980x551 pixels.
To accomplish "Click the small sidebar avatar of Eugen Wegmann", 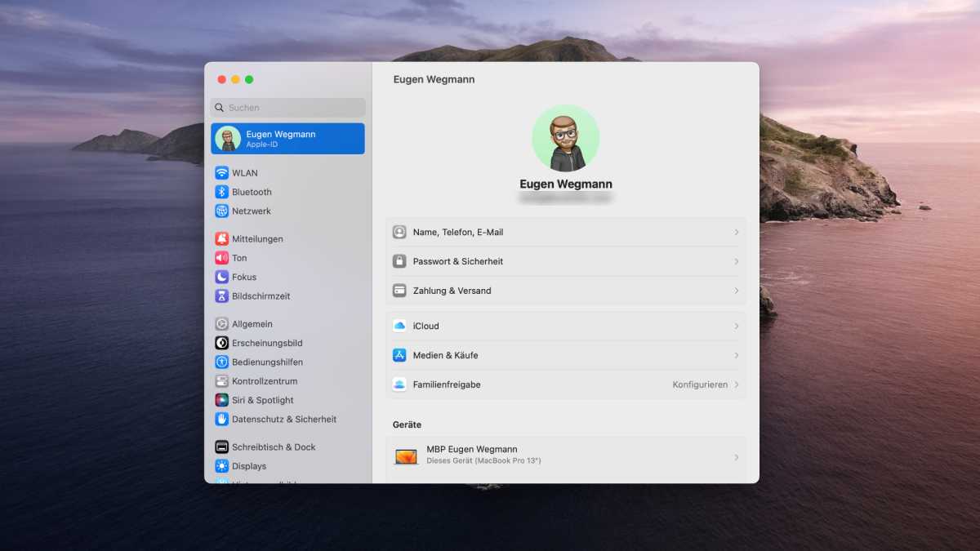I will tap(228, 139).
